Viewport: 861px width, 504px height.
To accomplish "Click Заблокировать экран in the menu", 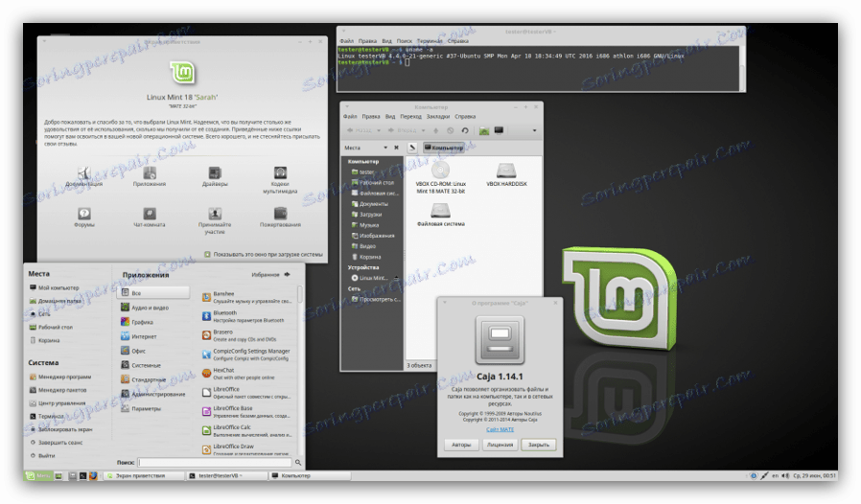I will [60, 429].
